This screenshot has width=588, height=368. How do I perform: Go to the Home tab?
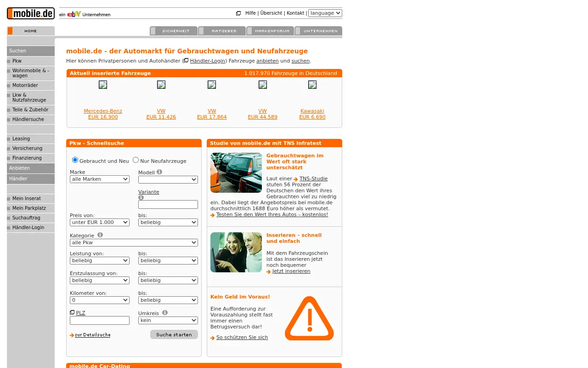point(31,31)
